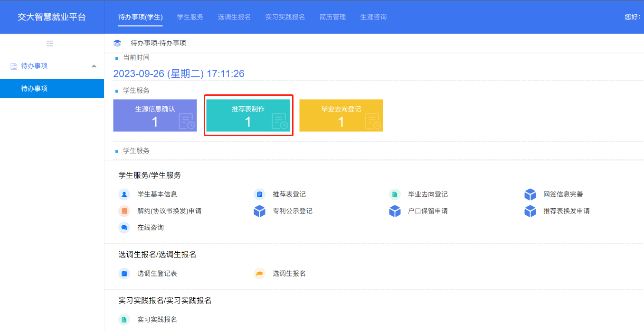Screen dimensions: 644x331
Task: Open the 生源信息确认 purple card
Action: point(155,115)
